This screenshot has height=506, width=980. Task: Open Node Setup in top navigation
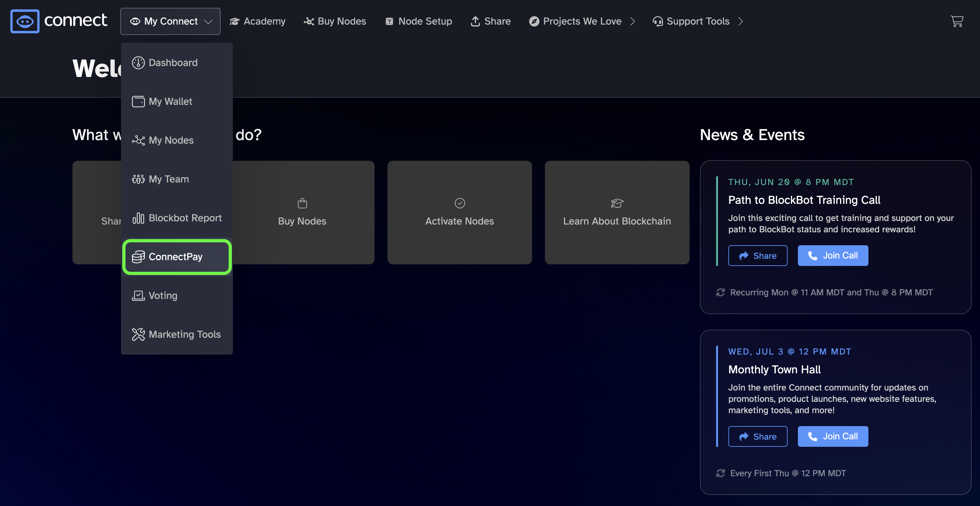419,21
